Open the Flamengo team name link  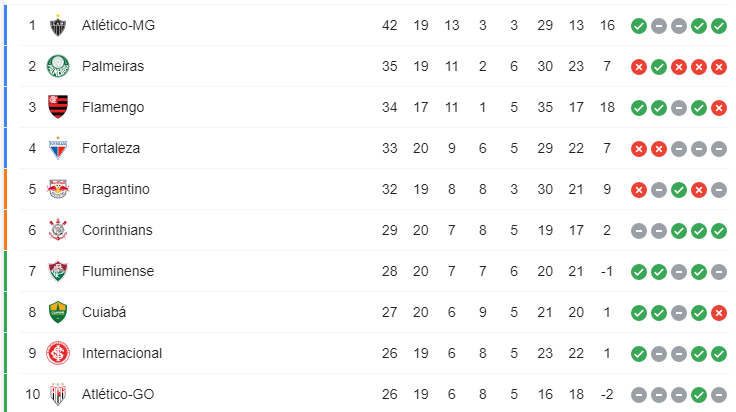click(x=113, y=107)
